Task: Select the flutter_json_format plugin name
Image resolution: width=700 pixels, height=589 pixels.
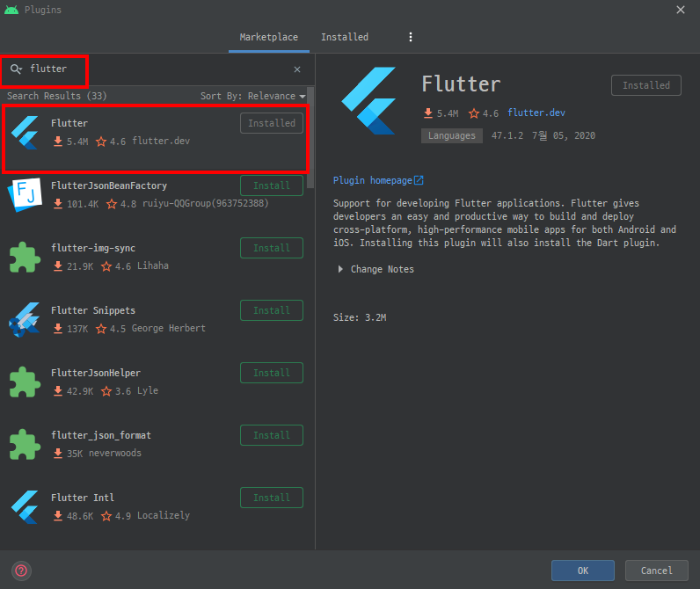Action: click(x=101, y=435)
